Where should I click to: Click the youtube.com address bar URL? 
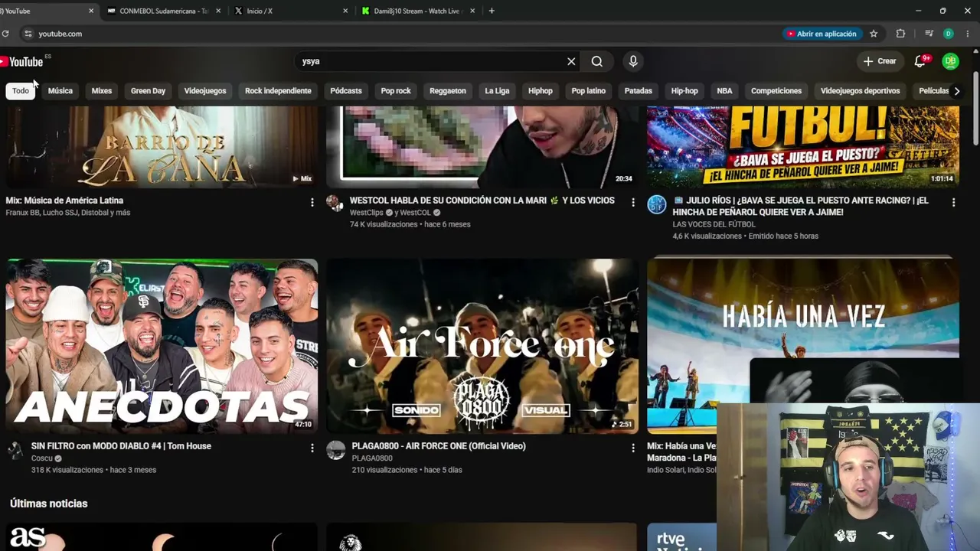coord(60,34)
